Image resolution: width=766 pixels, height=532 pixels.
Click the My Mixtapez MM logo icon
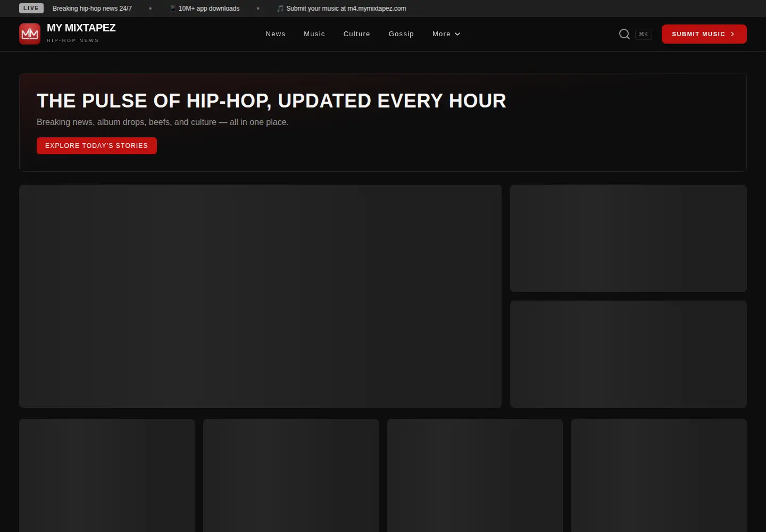30,34
